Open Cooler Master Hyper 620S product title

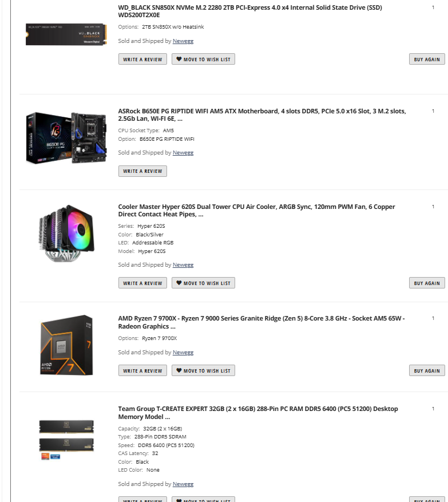[257, 210]
